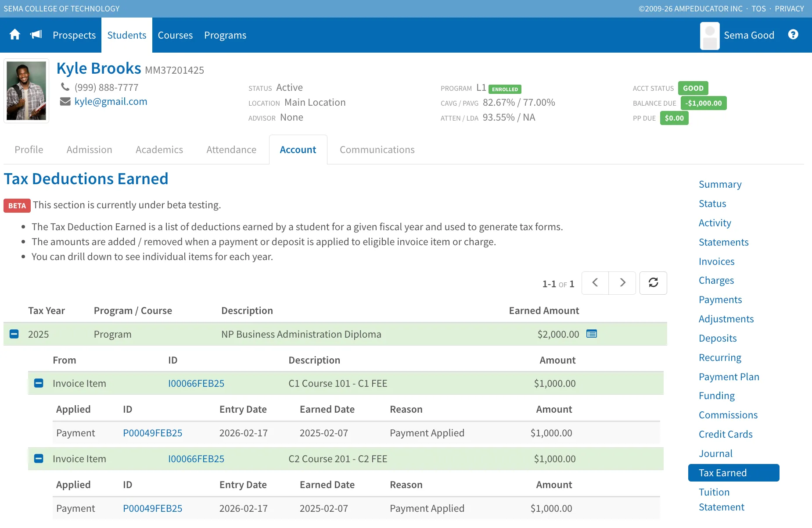Open the Journal sidebar link
This screenshot has height=528, width=812.
click(x=716, y=453)
